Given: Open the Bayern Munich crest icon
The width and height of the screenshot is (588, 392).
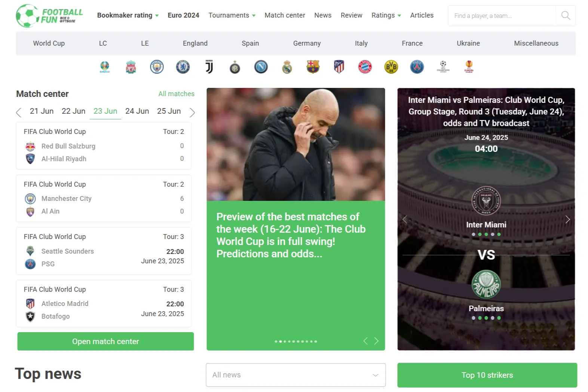Looking at the screenshot, I should click(x=365, y=67).
